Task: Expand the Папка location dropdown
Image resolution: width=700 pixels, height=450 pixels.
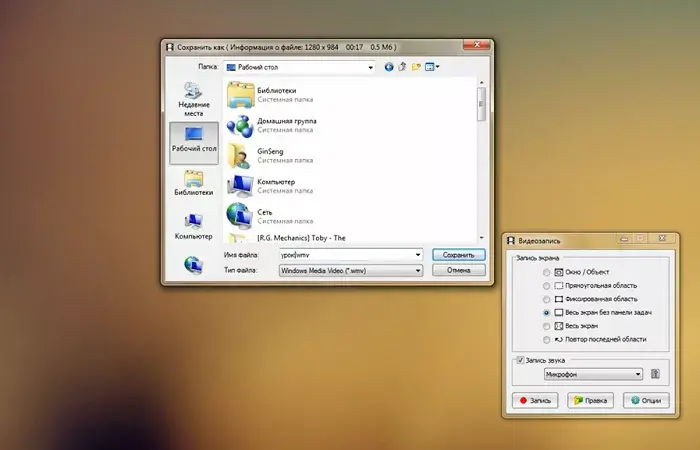Action: point(370,67)
